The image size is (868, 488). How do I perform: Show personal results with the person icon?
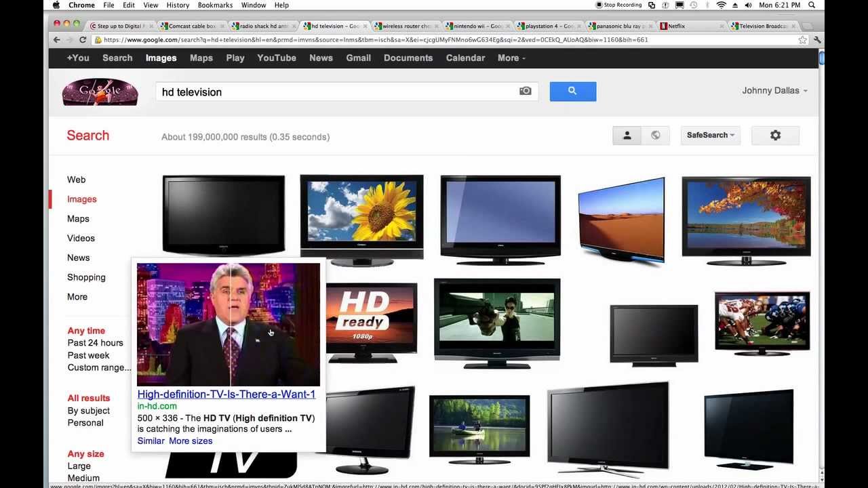point(627,136)
